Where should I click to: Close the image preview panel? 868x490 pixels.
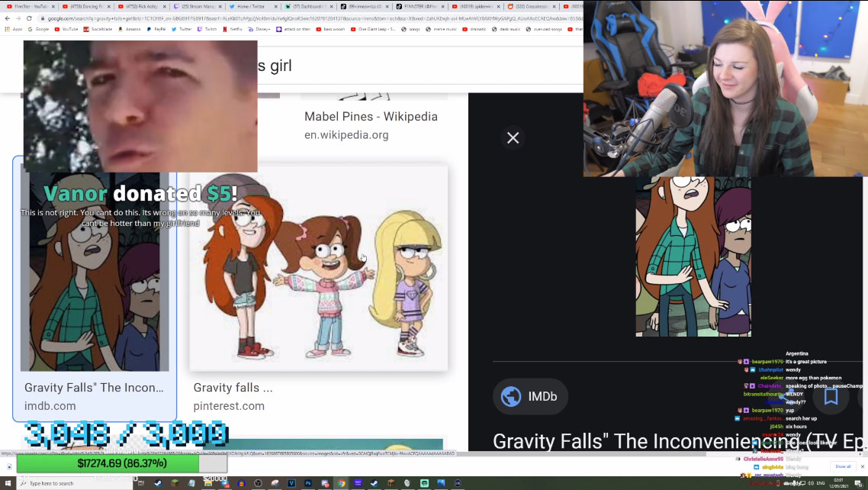[513, 138]
